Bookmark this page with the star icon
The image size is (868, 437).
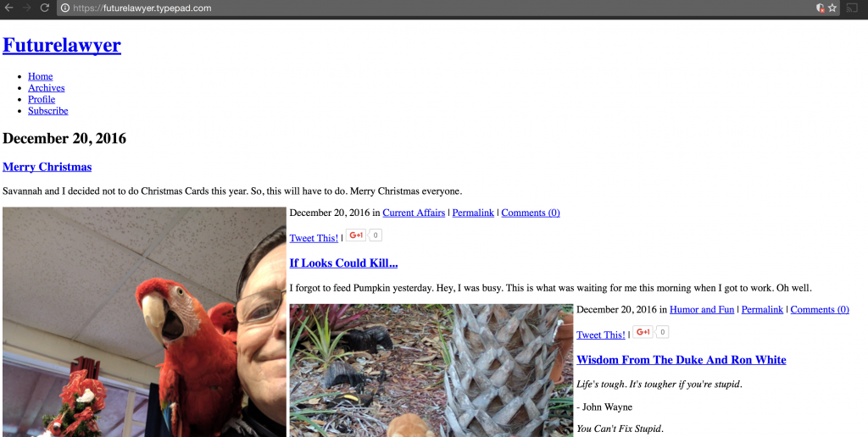832,8
